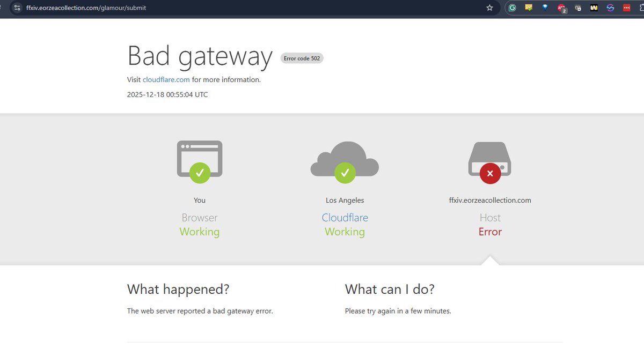This screenshot has width=644, height=356.
Task: Follow the blue Cloudflare link under Los Angeles
Action: click(345, 218)
